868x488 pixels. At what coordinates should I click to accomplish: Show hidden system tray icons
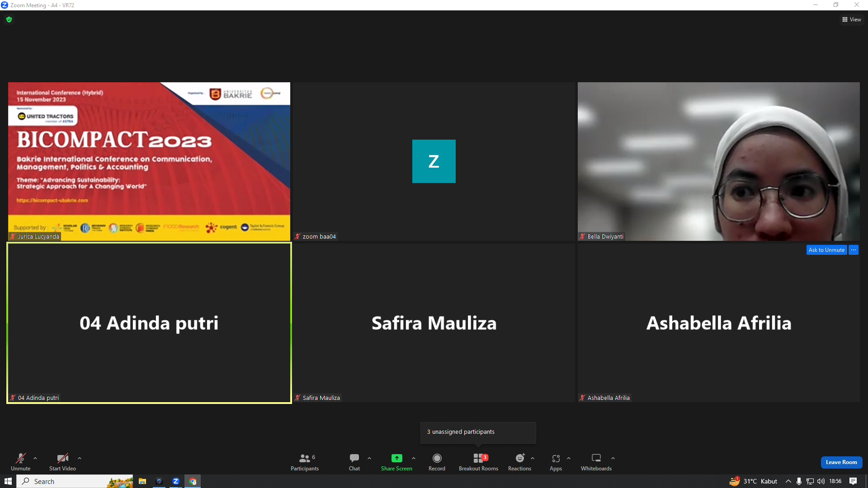pyautogui.click(x=788, y=481)
